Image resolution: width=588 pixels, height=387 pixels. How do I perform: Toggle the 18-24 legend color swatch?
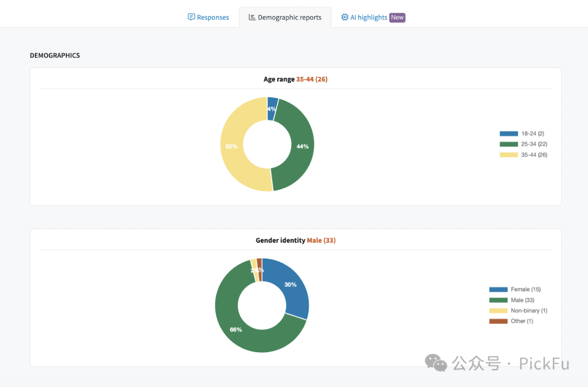(x=509, y=133)
